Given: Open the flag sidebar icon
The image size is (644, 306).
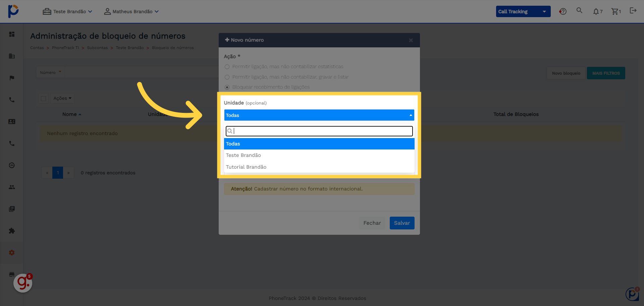Looking at the screenshot, I should click(12, 78).
